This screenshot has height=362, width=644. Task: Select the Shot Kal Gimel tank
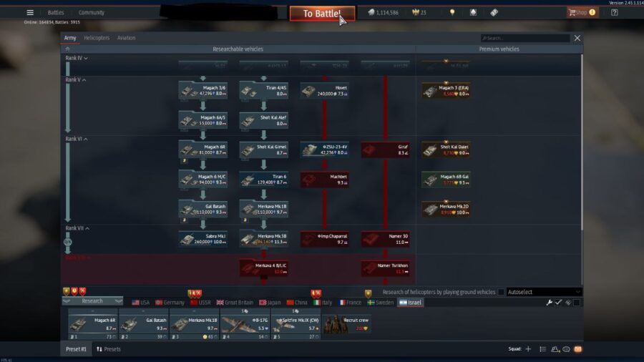pyautogui.click(x=263, y=150)
